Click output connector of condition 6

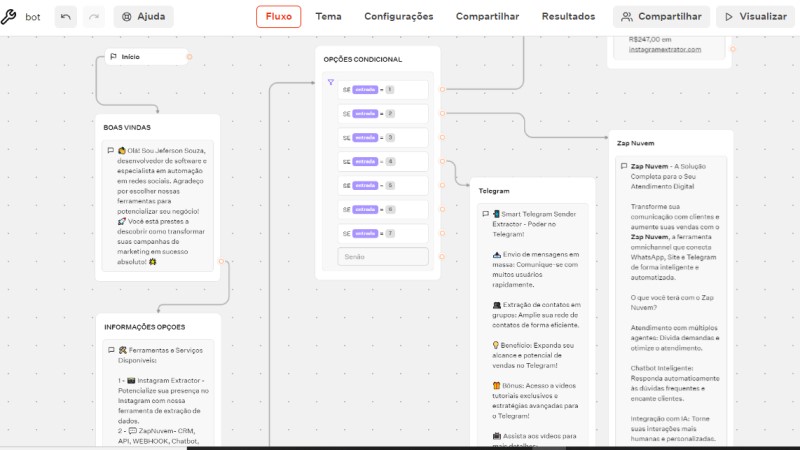coord(442,209)
